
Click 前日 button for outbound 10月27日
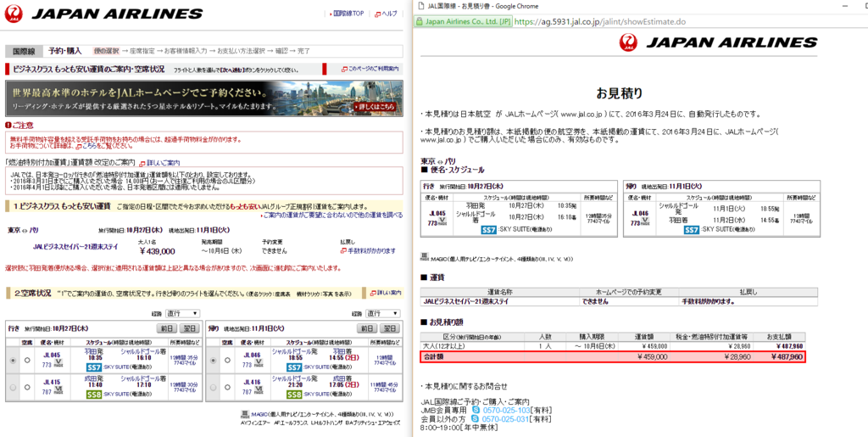coord(167,328)
